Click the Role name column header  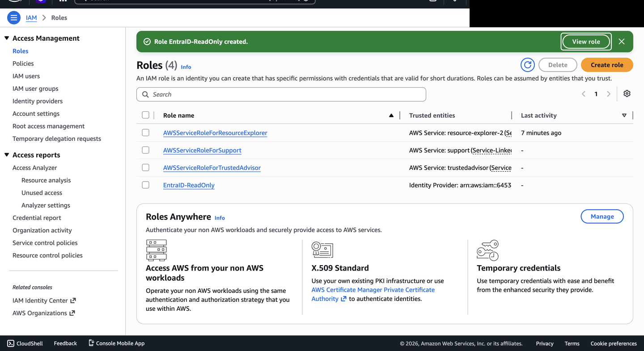[178, 115]
